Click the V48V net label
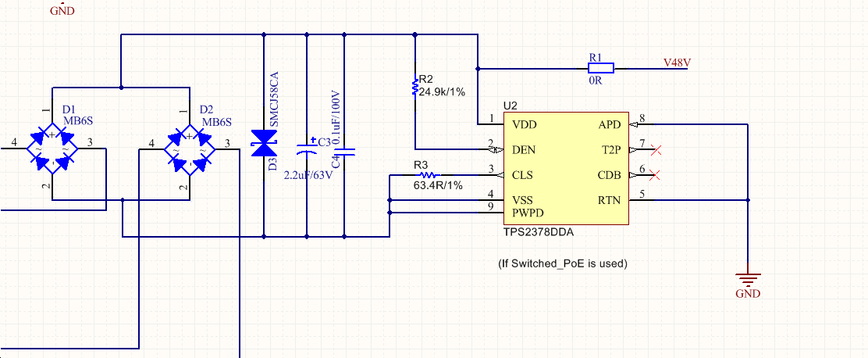The image size is (868, 358). 678,63
